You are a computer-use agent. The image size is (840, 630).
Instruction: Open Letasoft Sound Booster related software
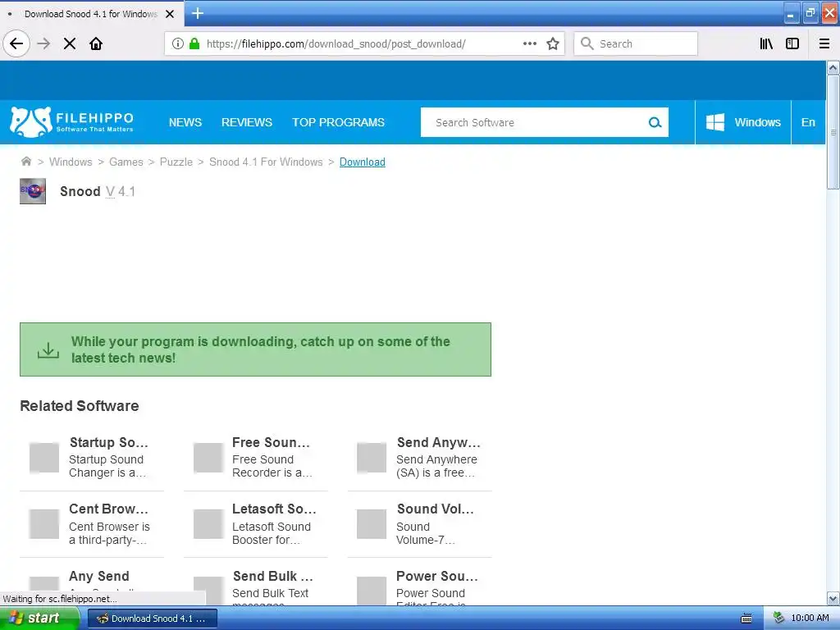pos(256,524)
